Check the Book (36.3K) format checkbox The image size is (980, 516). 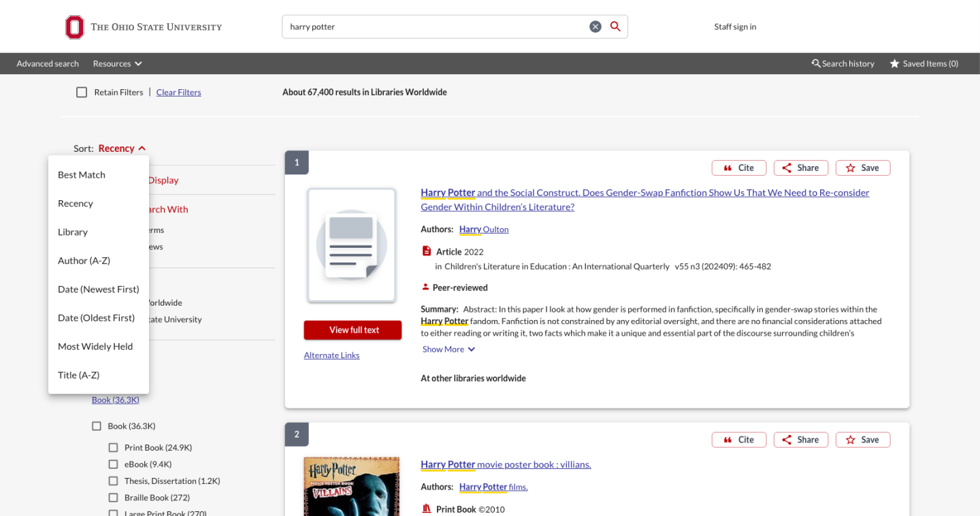pos(97,426)
